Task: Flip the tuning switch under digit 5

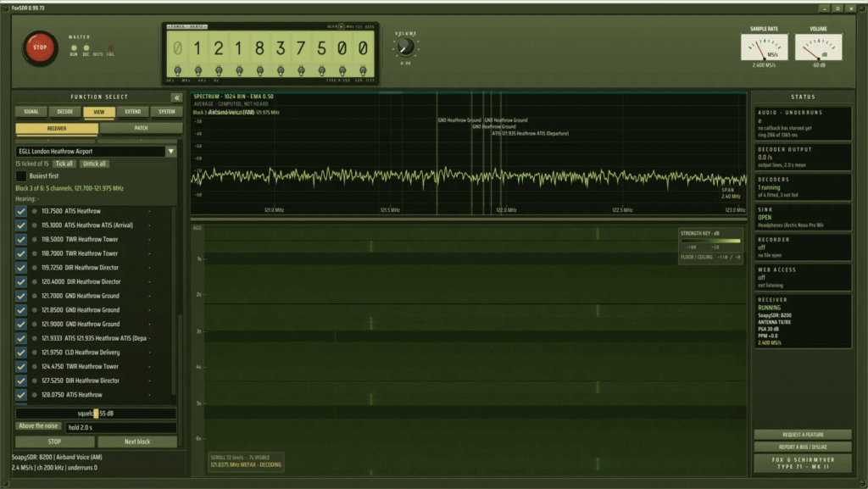Action: 321,71
